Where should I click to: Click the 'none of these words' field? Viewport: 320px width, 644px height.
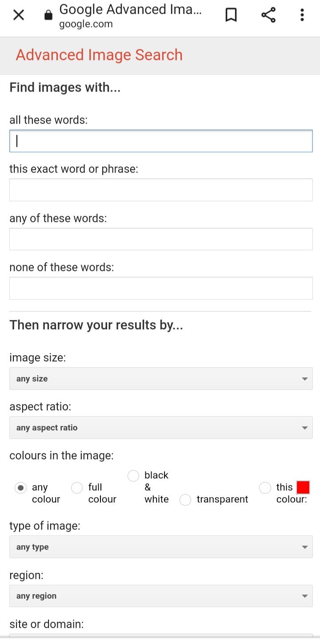pos(161,288)
